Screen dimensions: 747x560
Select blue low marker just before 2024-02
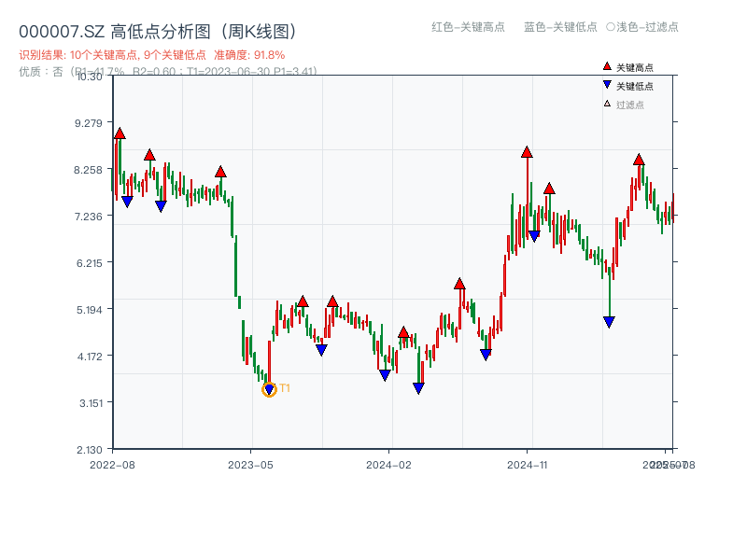tap(385, 375)
